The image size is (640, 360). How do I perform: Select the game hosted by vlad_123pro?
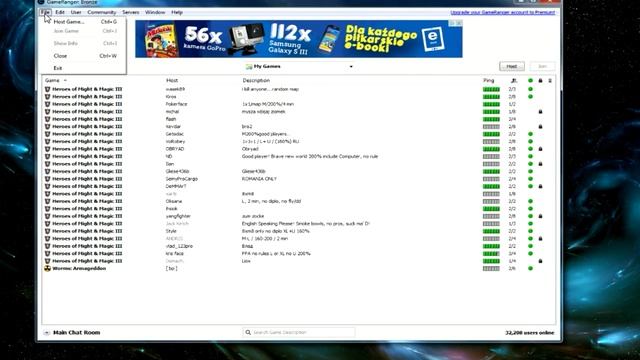(299, 246)
